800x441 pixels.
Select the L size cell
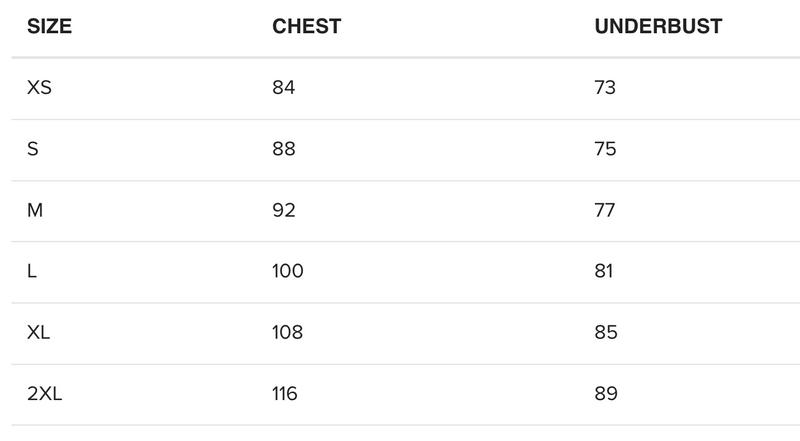[32, 271]
